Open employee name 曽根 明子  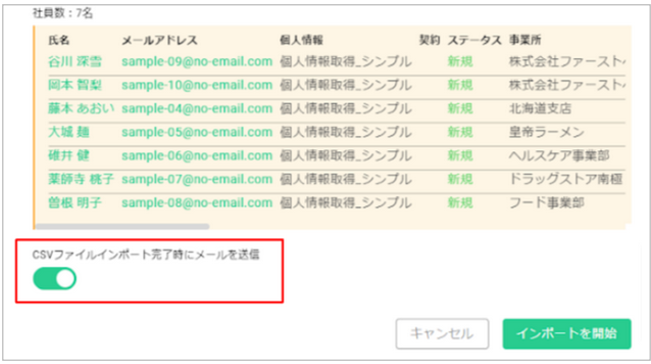[75, 203]
